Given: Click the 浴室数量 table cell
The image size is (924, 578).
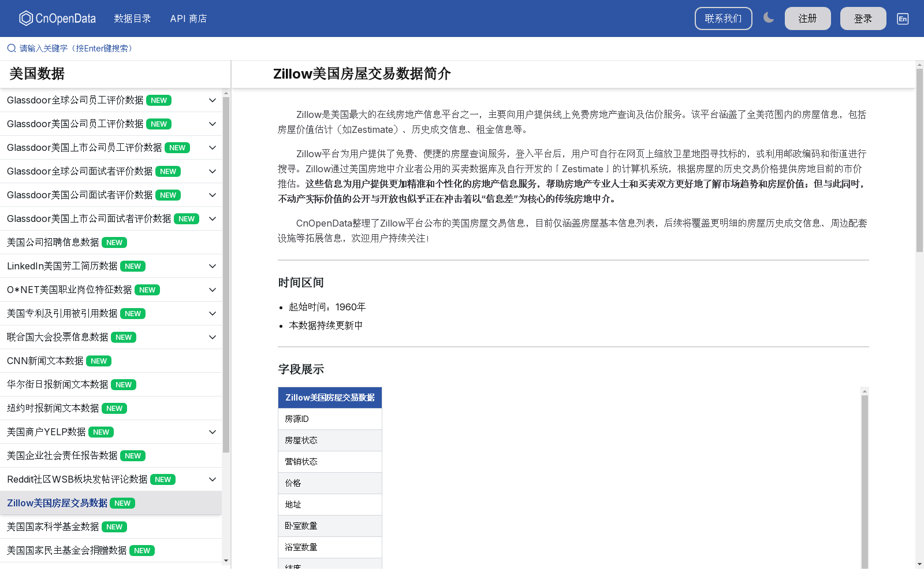Looking at the screenshot, I should coord(330,547).
